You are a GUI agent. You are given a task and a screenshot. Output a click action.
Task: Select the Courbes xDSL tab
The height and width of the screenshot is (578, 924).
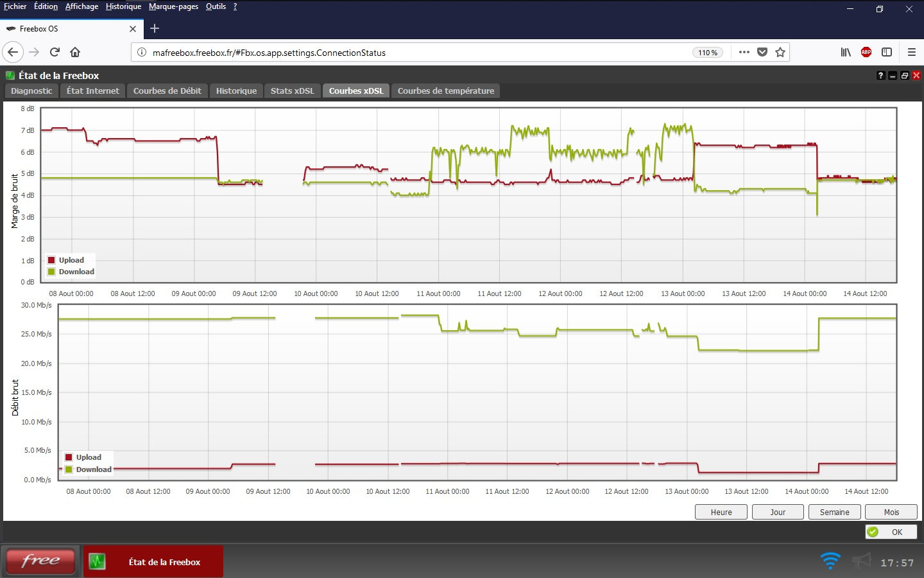[356, 91]
